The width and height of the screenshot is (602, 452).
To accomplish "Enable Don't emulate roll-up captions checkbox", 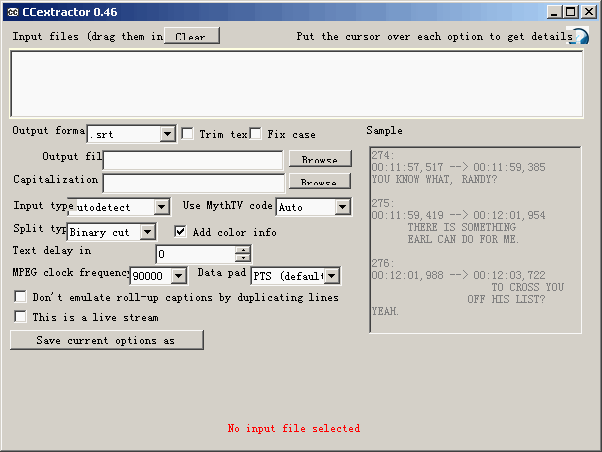I will tap(20, 297).
